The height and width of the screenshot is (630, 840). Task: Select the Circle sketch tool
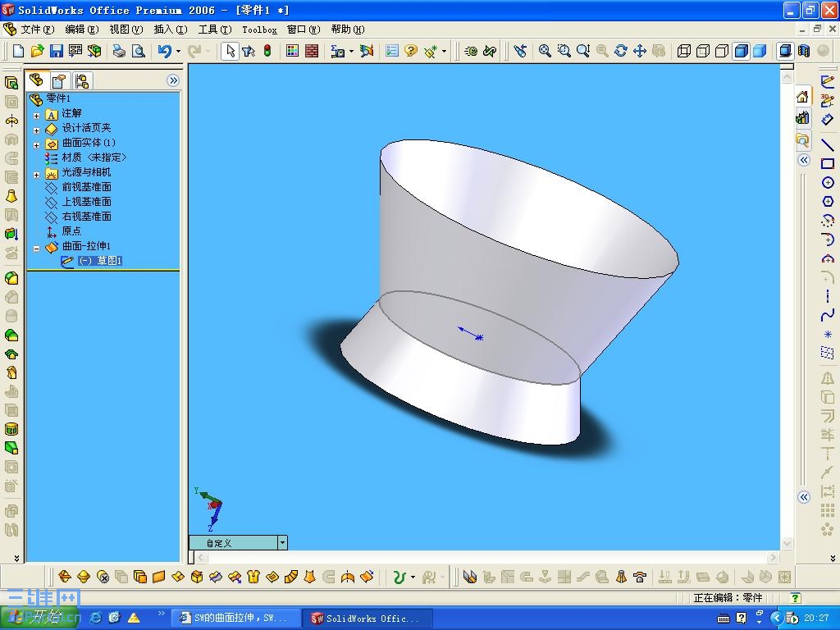[828, 183]
